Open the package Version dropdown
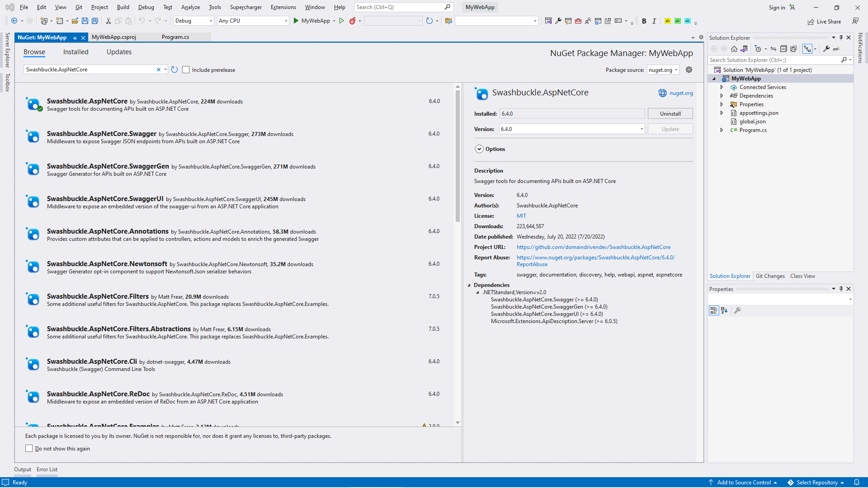The image size is (868, 488). (x=642, y=129)
